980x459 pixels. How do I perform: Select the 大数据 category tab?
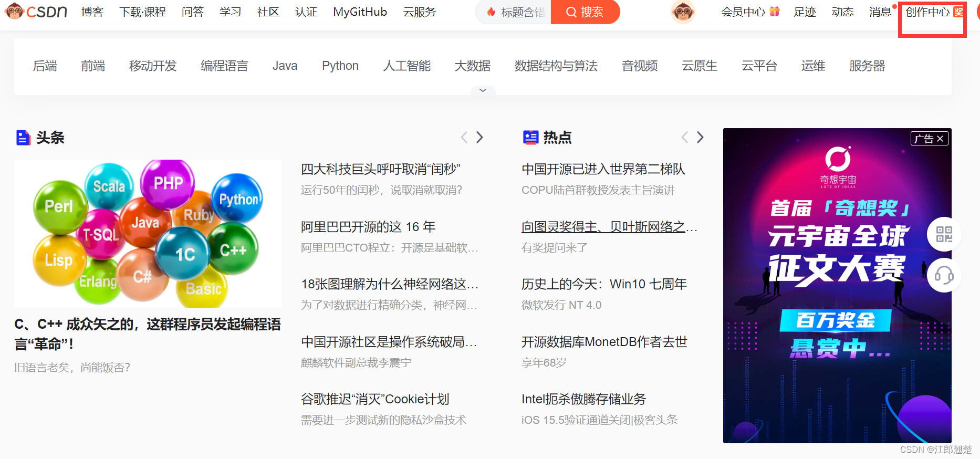pyautogui.click(x=472, y=66)
